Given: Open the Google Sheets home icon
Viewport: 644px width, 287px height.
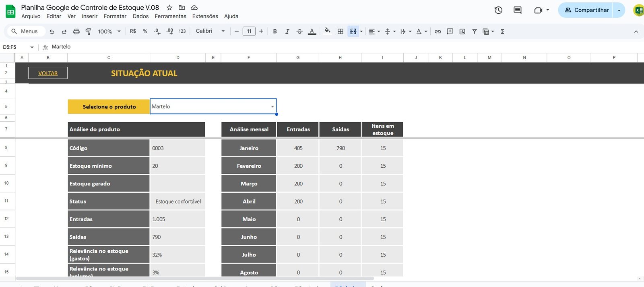Looking at the screenshot, I should (10, 11).
